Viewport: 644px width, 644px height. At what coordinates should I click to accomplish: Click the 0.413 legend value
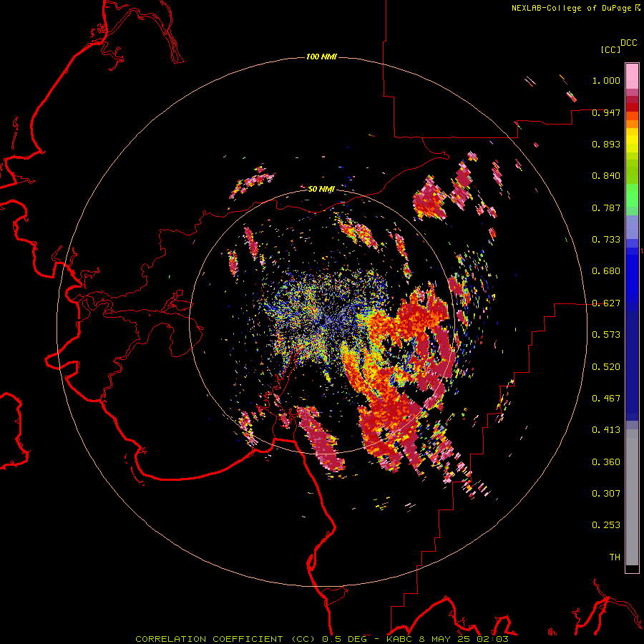[x=606, y=430]
